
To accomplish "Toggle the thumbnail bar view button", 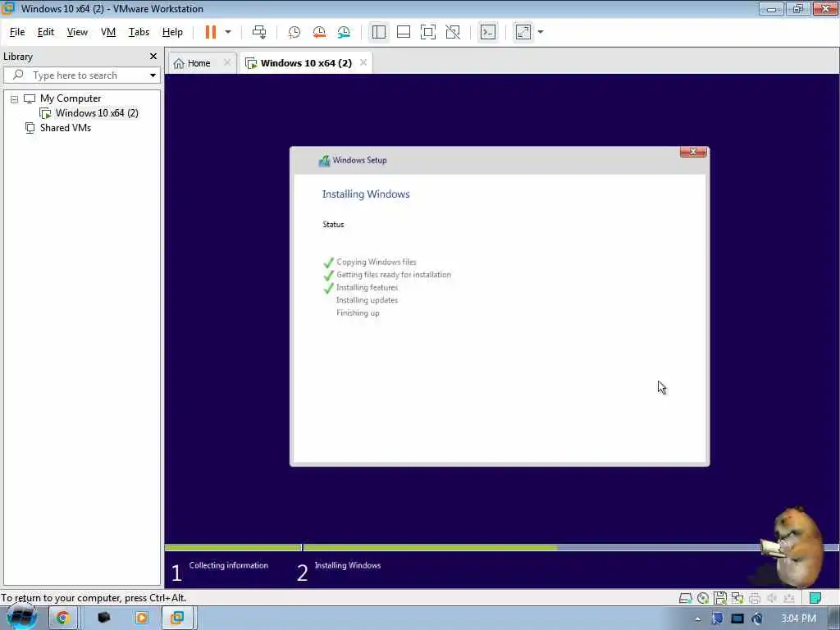I will (404, 32).
